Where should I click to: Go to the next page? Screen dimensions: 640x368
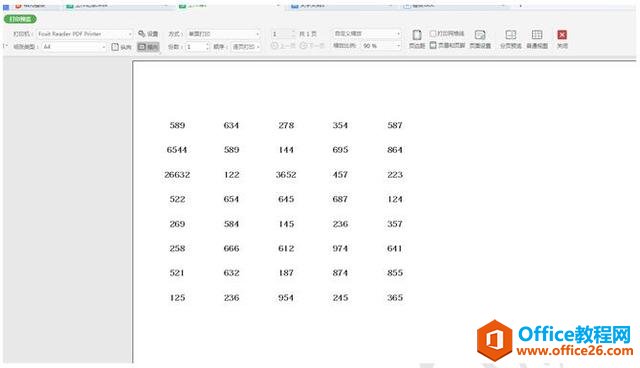pyautogui.click(x=312, y=46)
